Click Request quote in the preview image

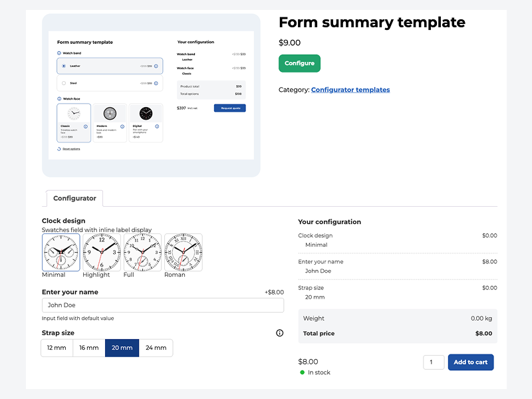[x=229, y=108]
